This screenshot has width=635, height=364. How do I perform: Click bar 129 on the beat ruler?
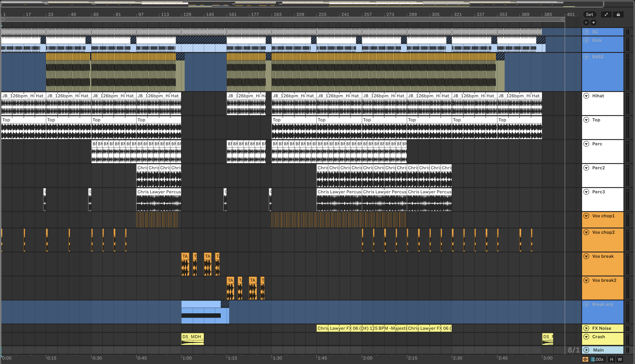point(187,14)
